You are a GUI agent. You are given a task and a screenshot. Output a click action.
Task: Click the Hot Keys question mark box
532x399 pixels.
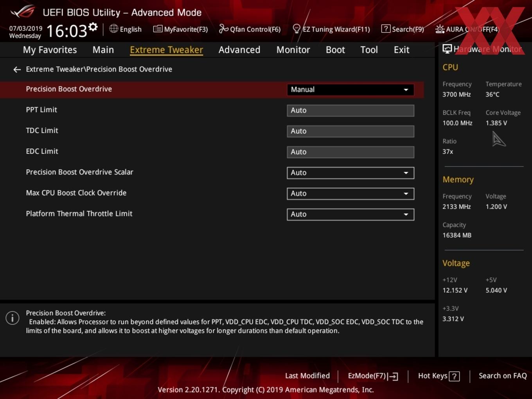point(454,376)
